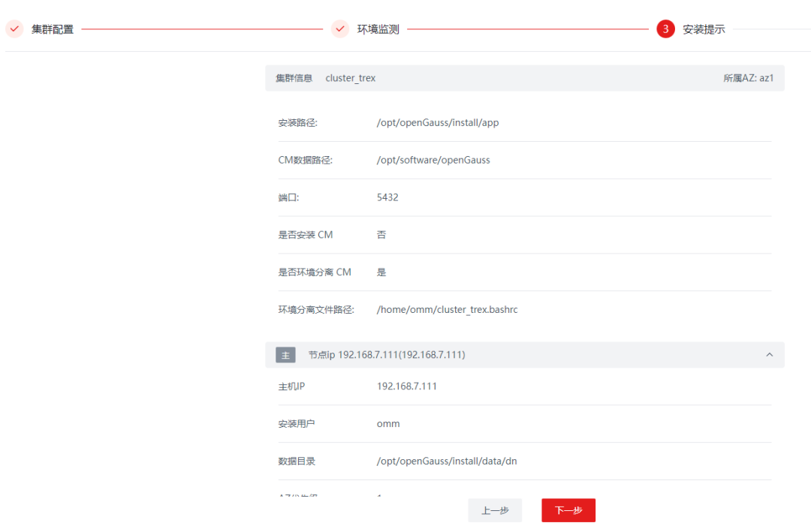Viewport: 811px width, 532px height.
Task: Click the /opt/openGauss/install/app install path
Action: click(438, 122)
